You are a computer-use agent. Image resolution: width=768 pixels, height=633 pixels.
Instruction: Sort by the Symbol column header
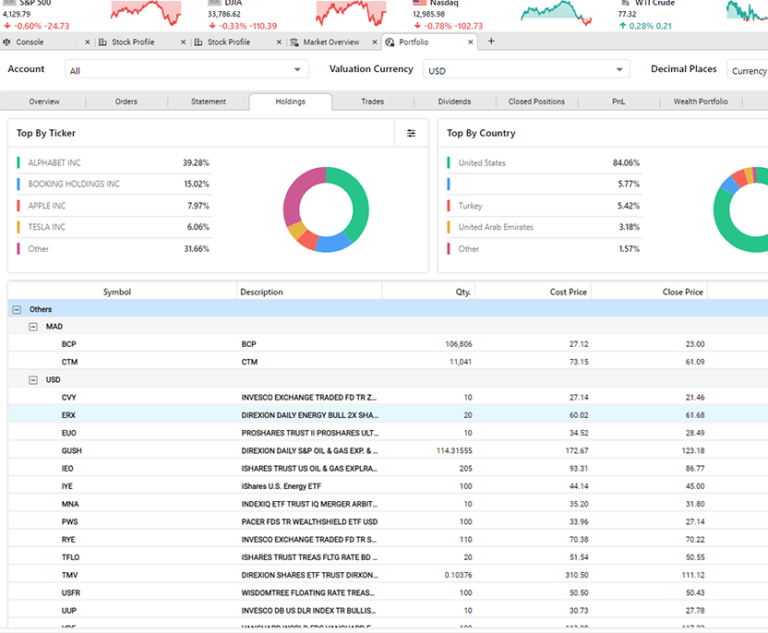point(117,292)
